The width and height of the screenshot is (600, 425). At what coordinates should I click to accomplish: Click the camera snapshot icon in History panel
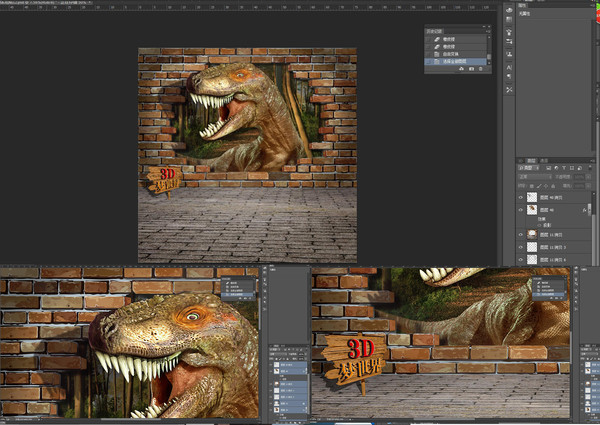click(471, 69)
